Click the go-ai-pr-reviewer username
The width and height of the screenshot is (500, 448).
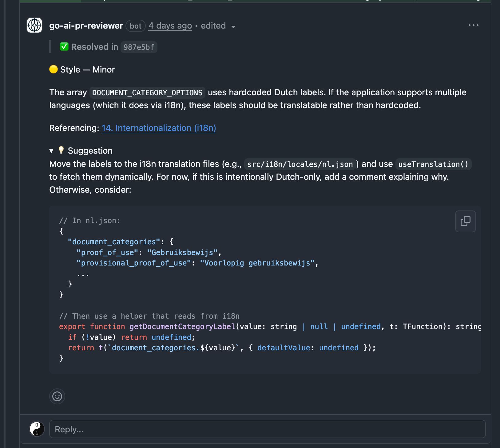point(86,26)
